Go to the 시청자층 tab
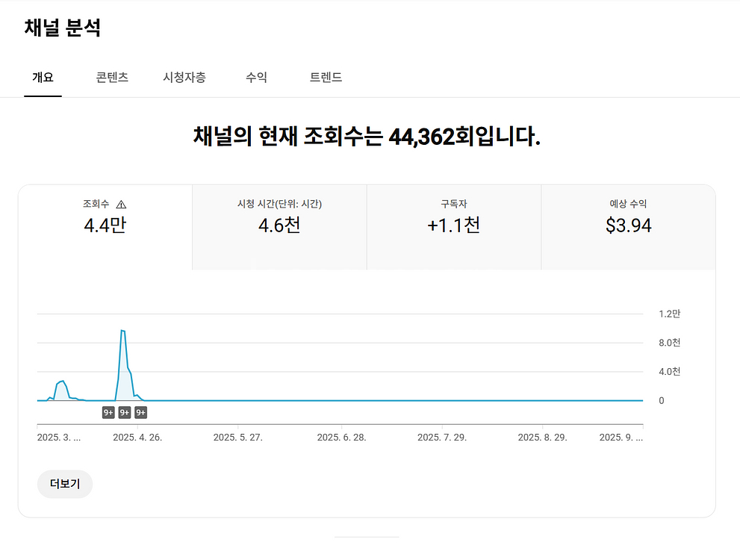740x560 pixels. pyautogui.click(x=184, y=78)
